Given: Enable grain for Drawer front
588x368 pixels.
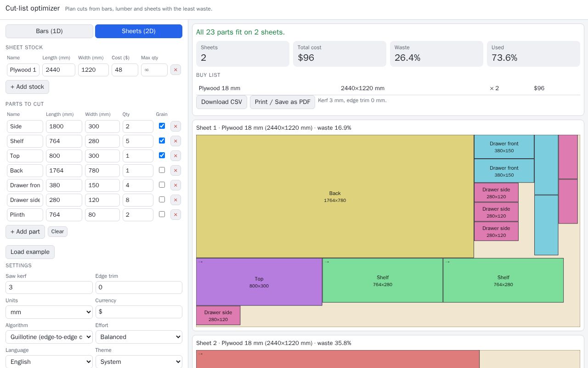Looking at the screenshot, I should (x=162, y=184).
